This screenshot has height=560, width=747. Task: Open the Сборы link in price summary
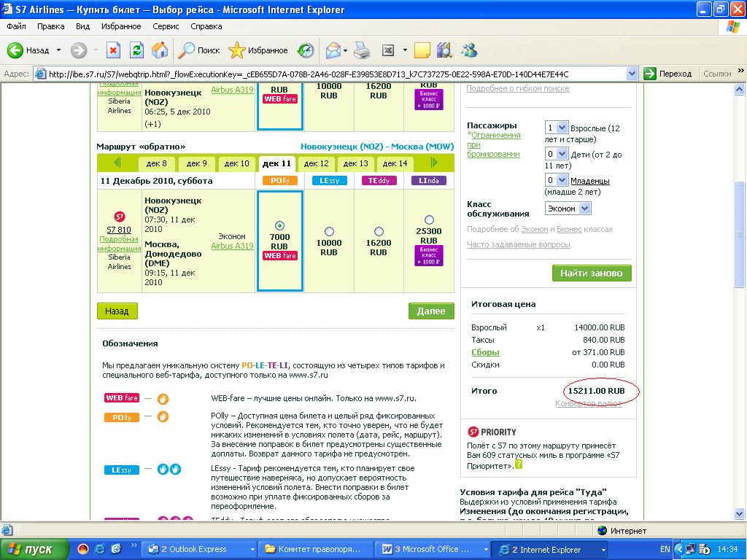pyautogui.click(x=485, y=352)
